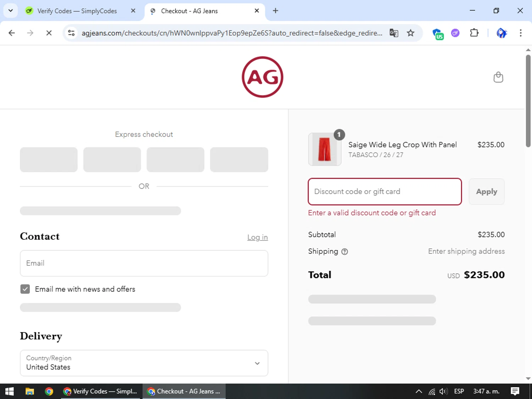Open site information icon in address bar
Screen dimensions: 532x399
pos(71,33)
